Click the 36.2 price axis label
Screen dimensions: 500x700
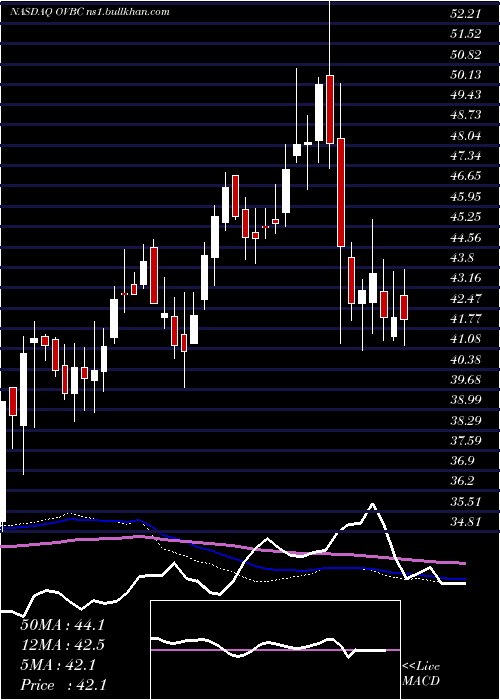coord(462,481)
